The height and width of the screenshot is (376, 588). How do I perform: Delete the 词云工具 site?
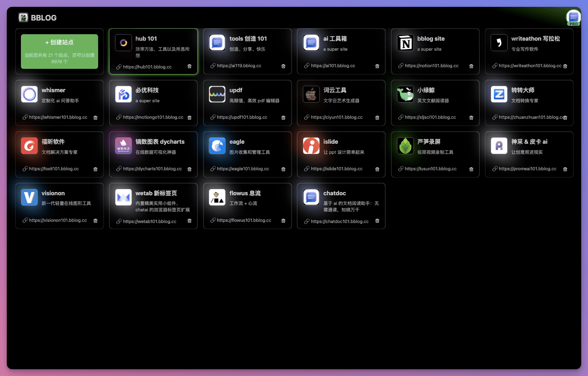(377, 118)
